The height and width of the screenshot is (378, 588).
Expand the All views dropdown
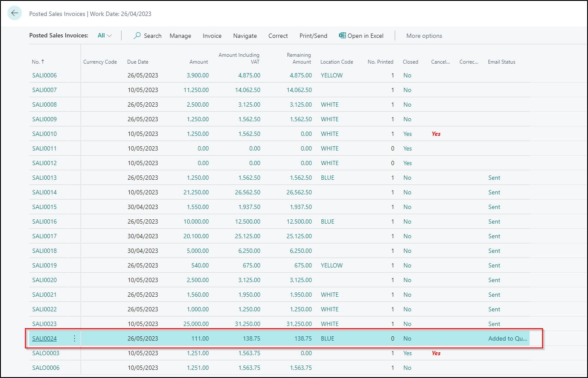tap(104, 36)
